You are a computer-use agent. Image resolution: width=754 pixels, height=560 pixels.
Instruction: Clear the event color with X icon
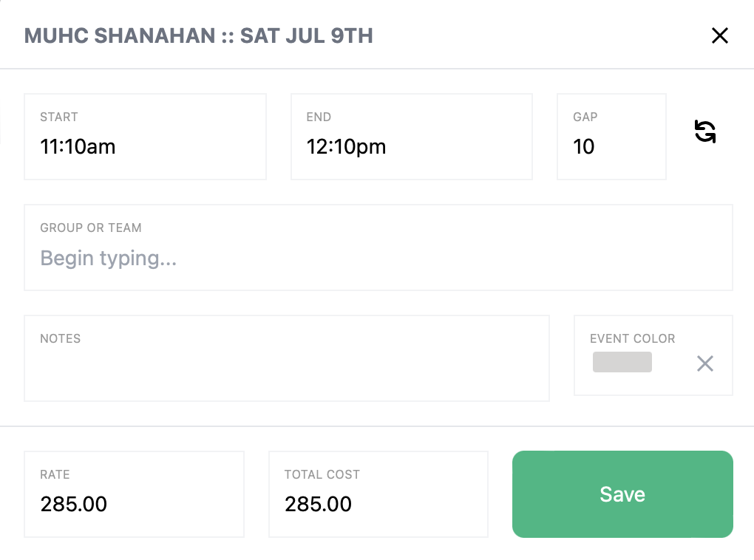click(705, 363)
